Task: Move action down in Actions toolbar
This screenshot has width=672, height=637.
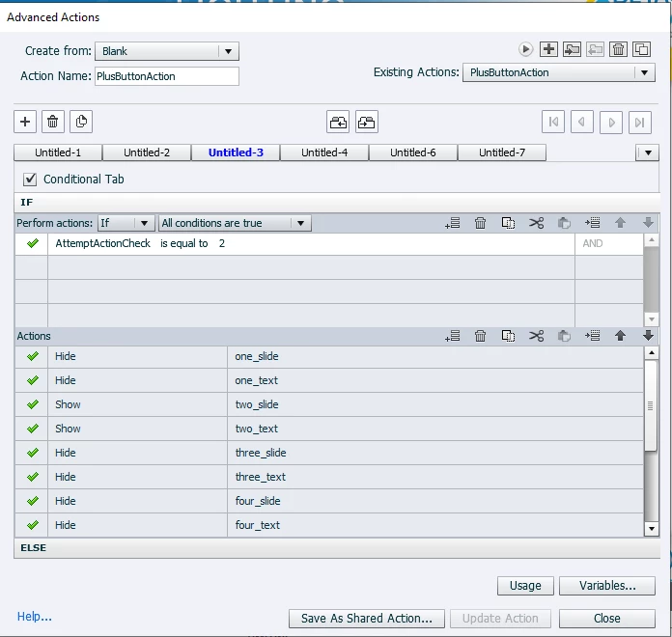Action: pyautogui.click(x=648, y=336)
